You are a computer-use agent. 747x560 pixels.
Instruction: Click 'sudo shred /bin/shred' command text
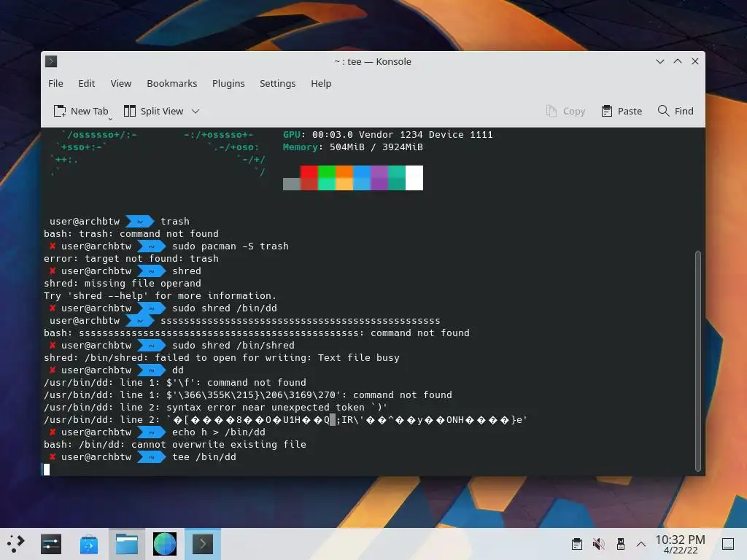tap(233, 345)
